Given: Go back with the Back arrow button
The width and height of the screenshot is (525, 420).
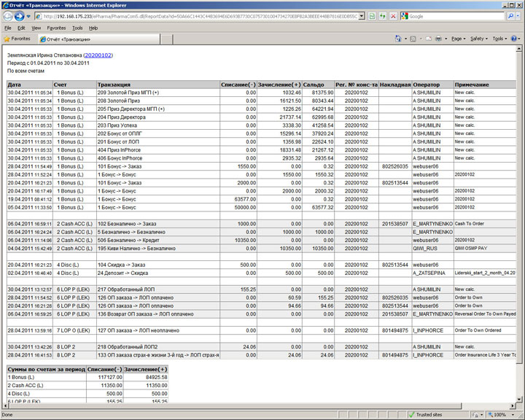Looking at the screenshot, I should pyautogui.click(x=8, y=16).
